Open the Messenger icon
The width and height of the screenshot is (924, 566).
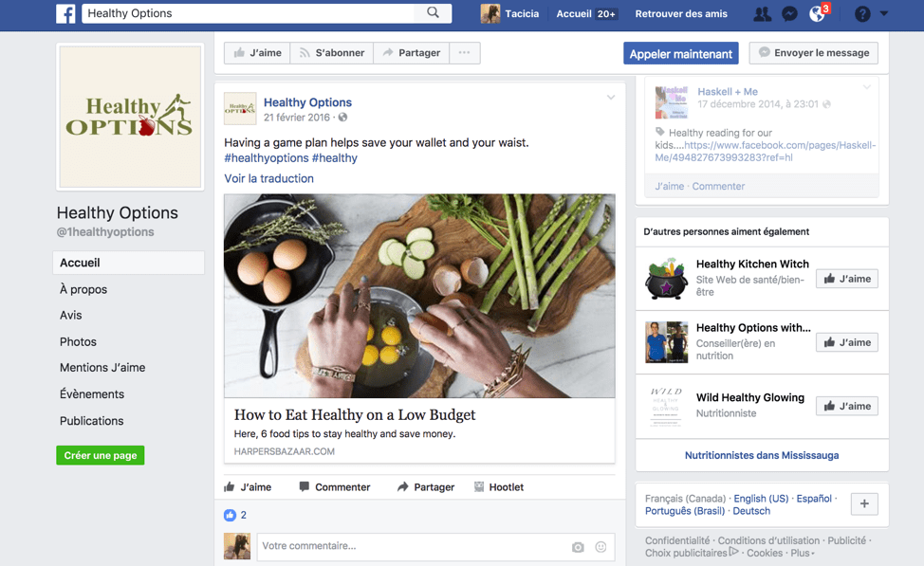(x=789, y=13)
